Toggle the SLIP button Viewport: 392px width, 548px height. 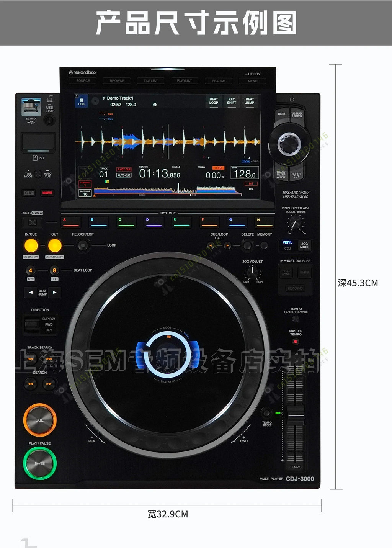coord(29,193)
